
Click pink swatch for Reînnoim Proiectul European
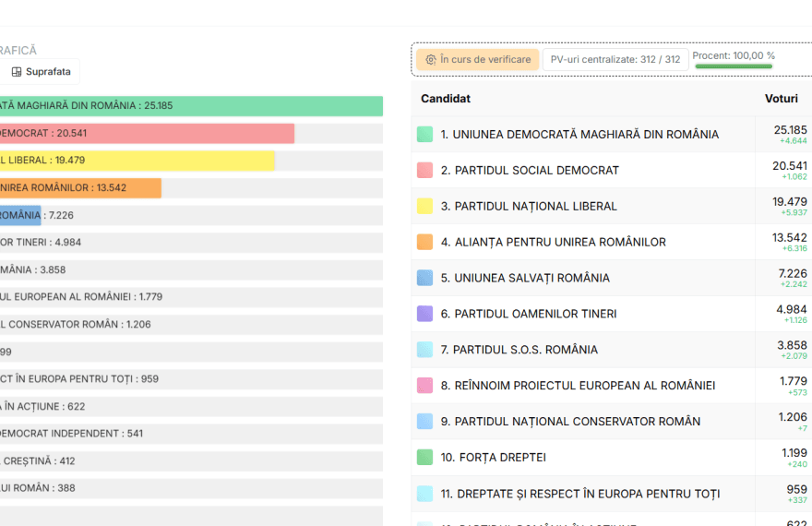(x=424, y=386)
